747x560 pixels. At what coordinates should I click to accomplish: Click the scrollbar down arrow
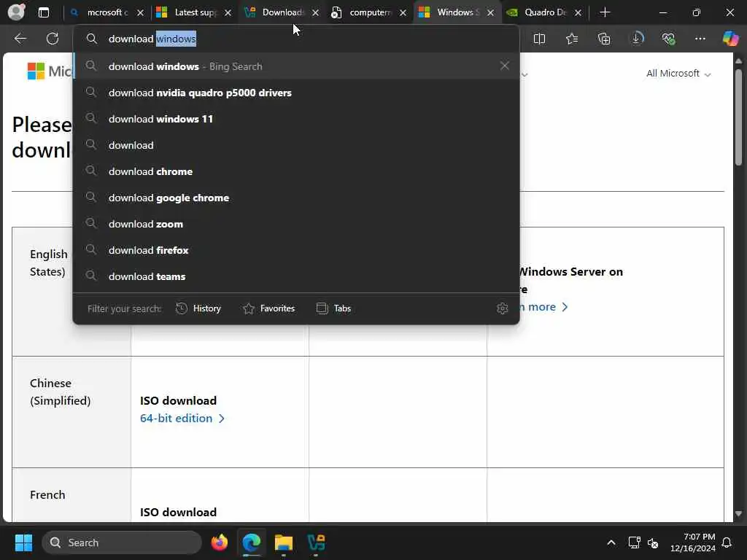pyautogui.click(x=738, y=514)
